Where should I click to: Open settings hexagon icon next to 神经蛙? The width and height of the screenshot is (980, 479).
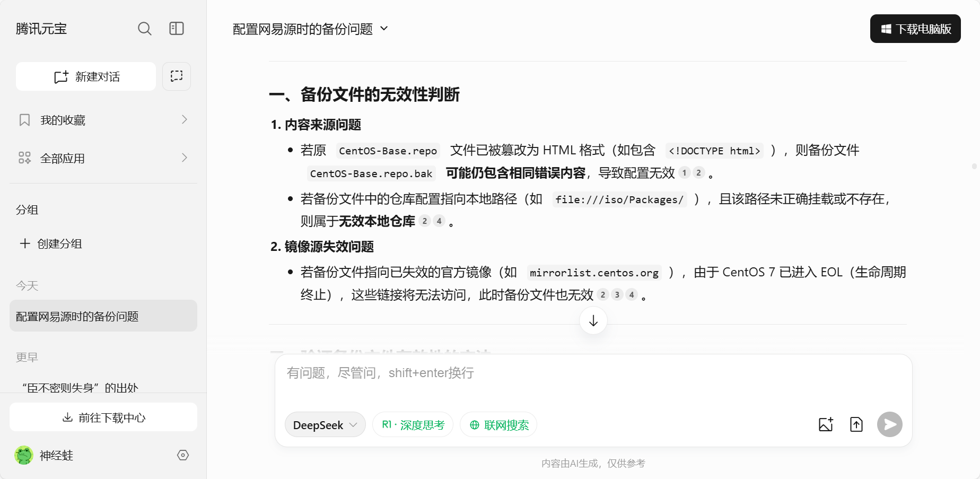pyautogui.click(x=183, y=455)
